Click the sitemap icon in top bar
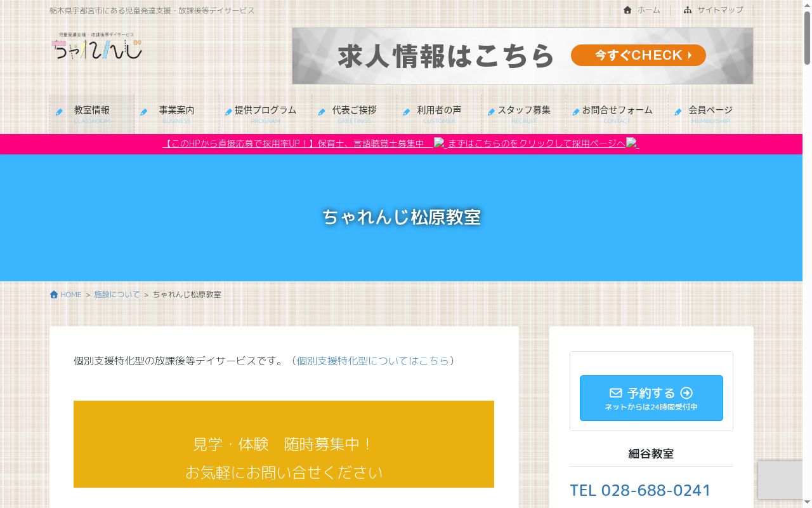Image resolution: width=812 pixels, height=508 pixels. pyautogui.click(x=688, y=10)
